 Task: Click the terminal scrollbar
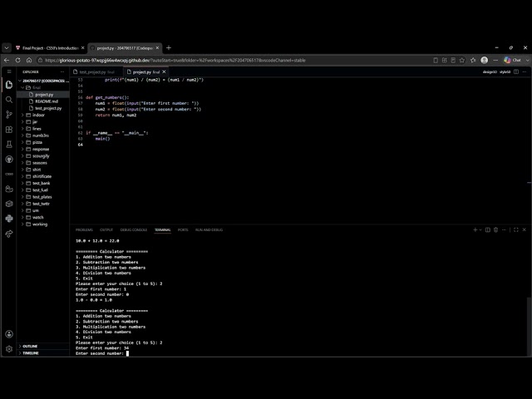pos(529,327)
